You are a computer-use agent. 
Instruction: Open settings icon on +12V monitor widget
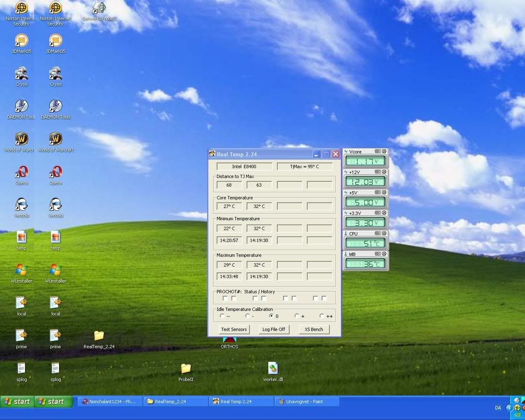point(377,172)
